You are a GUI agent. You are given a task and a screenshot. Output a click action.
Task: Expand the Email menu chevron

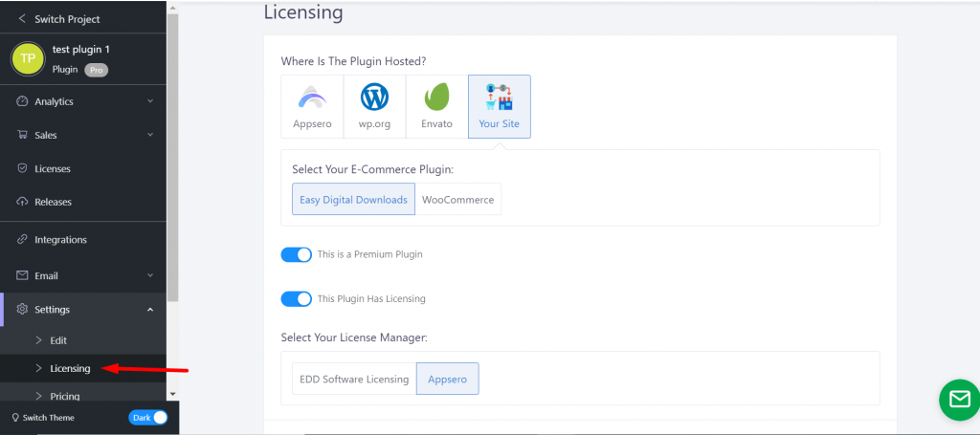tap(150, 275)
